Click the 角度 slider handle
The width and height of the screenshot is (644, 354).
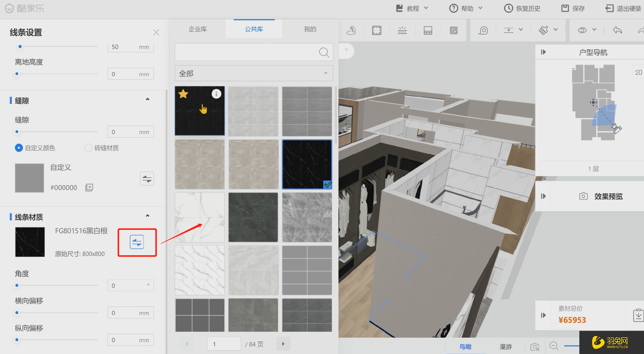17,285
